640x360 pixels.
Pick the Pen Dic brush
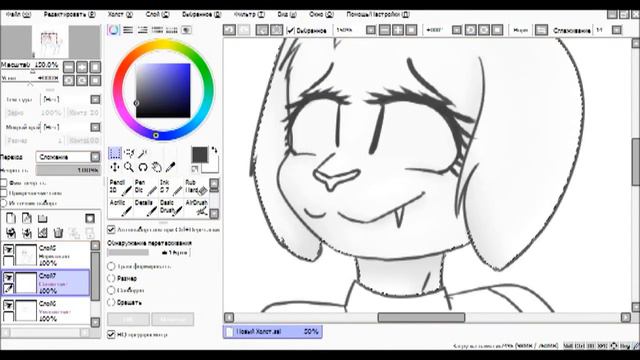click(145, 188)
